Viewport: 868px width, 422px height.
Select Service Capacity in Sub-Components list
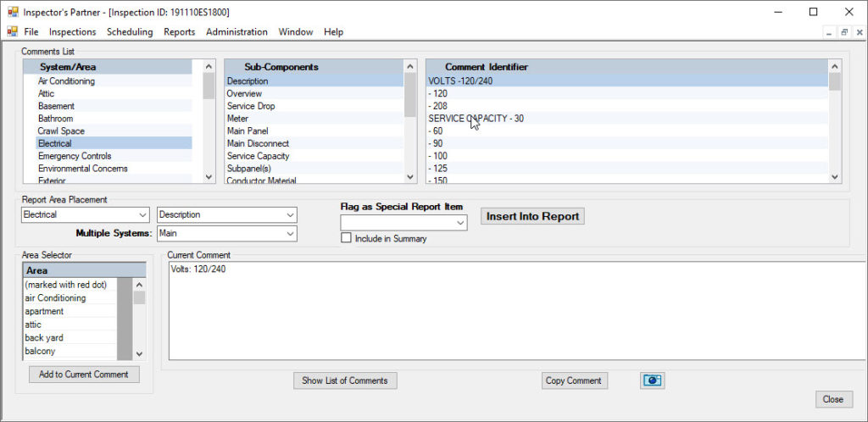pyautogui.click(x=259, y=156)
